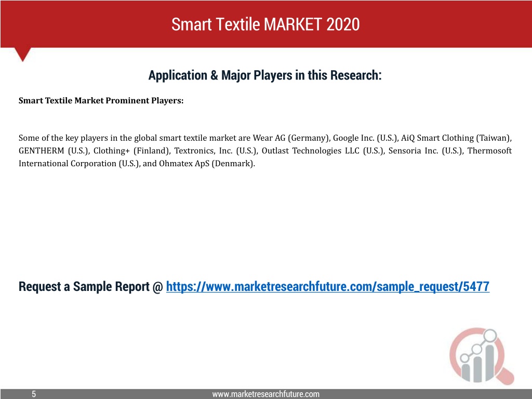Click the Market Research Future logo
The image size is (532, 399).
point(482,356)
